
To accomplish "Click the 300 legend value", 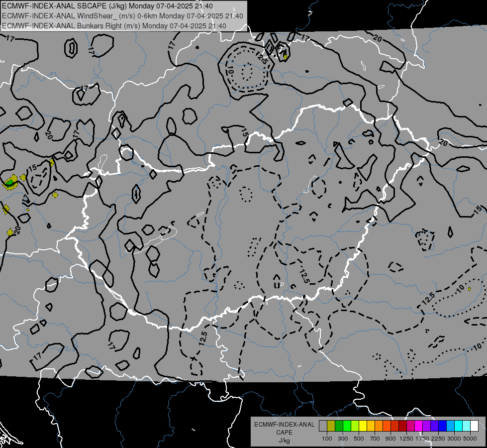I will (343, 439).
